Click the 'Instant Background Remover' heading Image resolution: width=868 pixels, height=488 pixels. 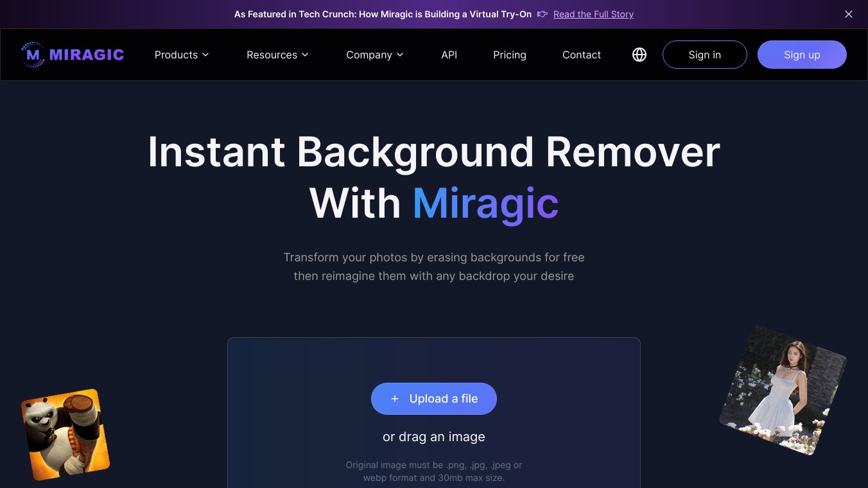tap(434, 152)
